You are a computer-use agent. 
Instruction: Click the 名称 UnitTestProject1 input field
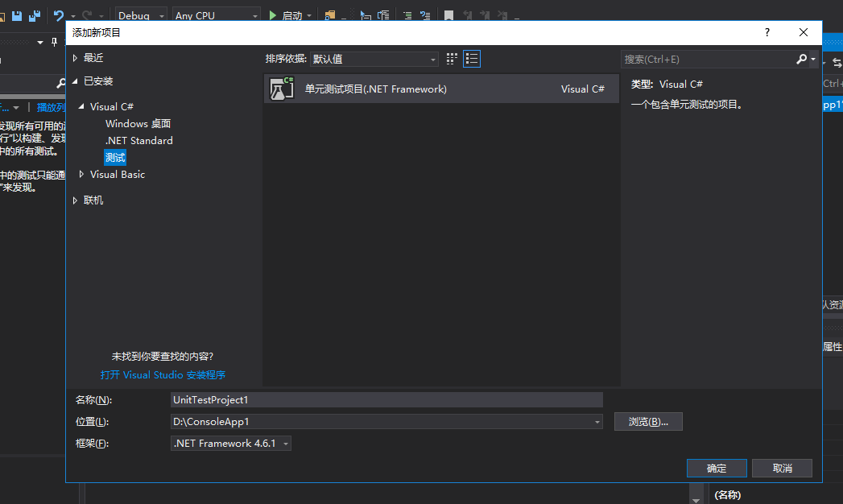coord(386,400)
